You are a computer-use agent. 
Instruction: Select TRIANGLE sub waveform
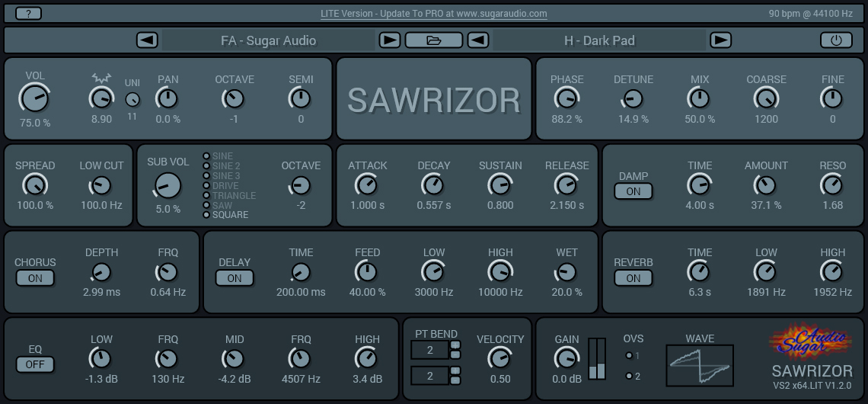(229, 195)
